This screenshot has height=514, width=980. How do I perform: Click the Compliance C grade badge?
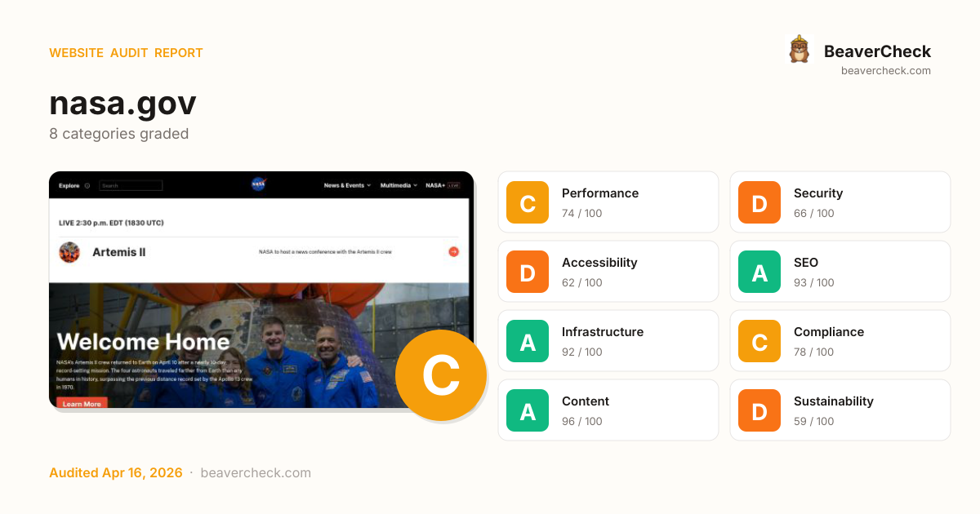(759, 341)
